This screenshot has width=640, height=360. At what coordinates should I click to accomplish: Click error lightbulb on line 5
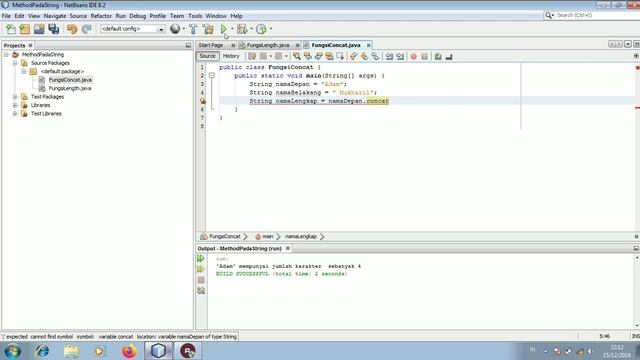tap(202, 101)
